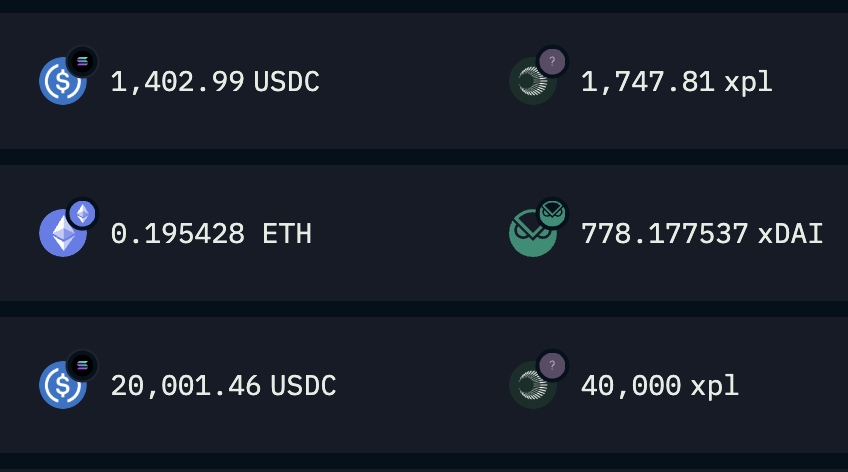Click the Gnosis owl icon beside 778.177537 xDAI
848x472 pixels.
pyautogui.click(x=533, y=233)
